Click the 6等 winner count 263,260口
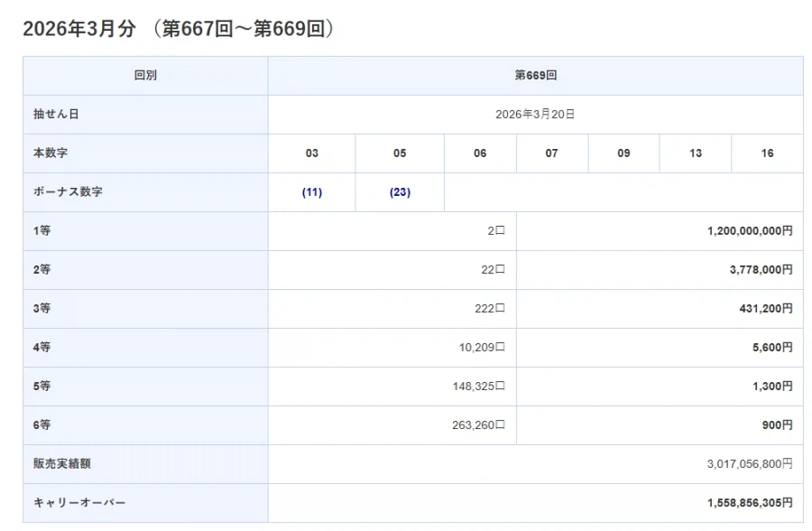This screenshot has height=531, width=812. pos(476,424)
